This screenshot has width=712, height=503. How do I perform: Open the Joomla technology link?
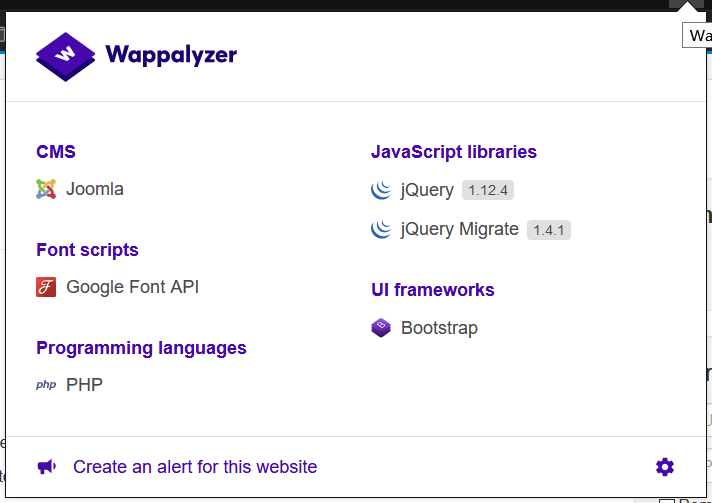[94, 189]
